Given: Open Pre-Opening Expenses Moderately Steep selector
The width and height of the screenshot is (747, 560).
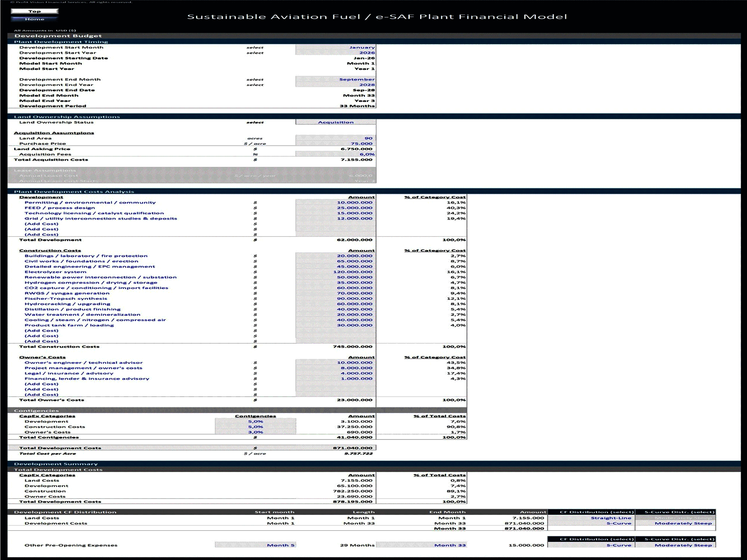Looking at the screenshot, I should [675, 545].
